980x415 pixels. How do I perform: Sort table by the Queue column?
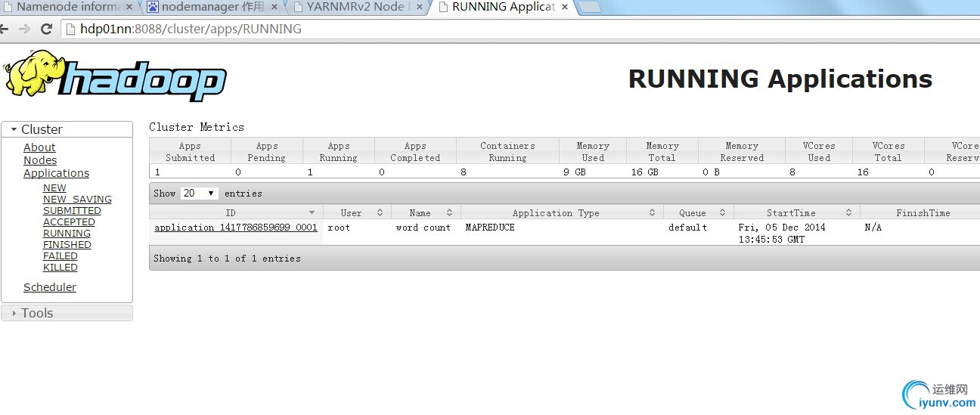tap(698, 212)
